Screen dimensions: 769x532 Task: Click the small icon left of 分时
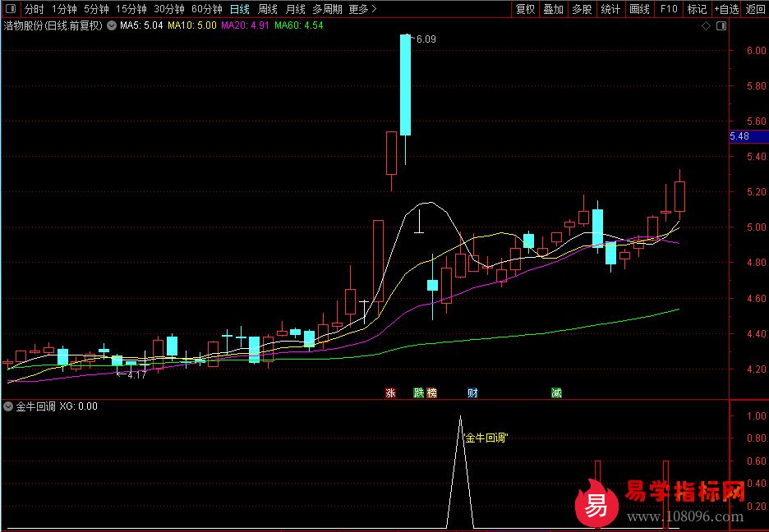(x=12, y=10)
